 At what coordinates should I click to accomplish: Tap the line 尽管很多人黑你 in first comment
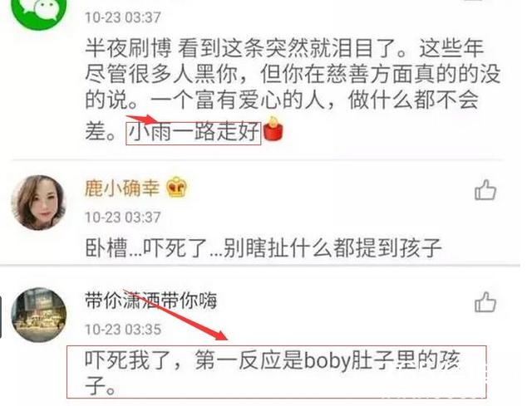(293, 74)
